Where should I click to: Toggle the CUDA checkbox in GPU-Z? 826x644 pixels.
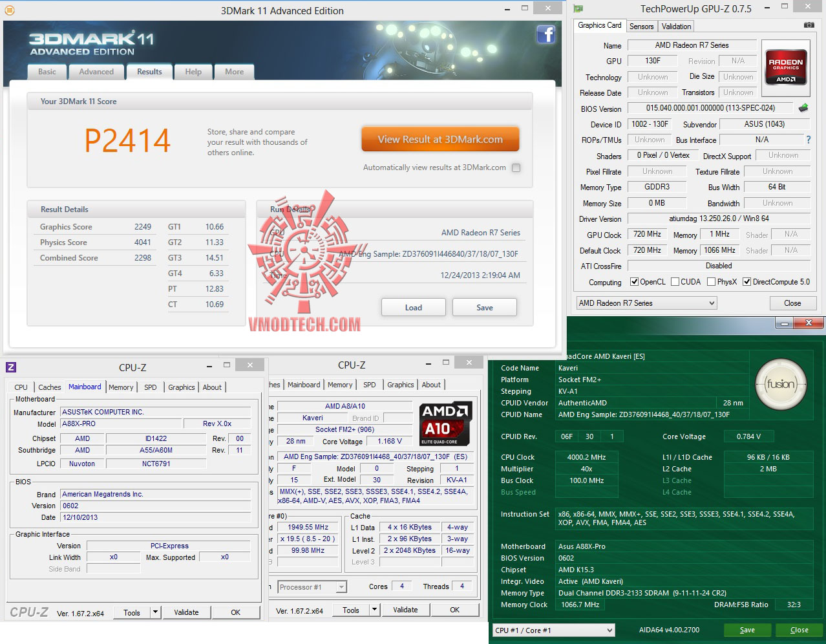(675, 282)
